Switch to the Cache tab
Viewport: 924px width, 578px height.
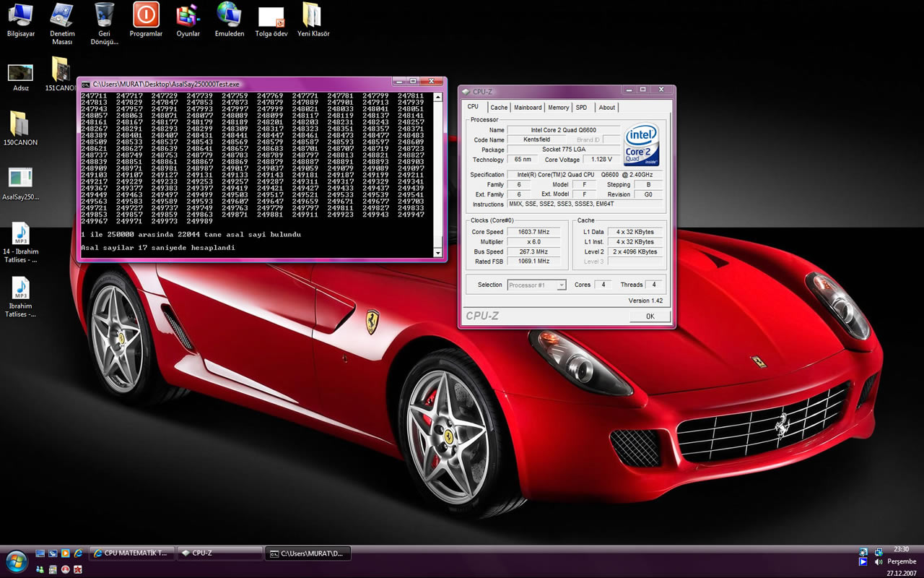(x=499, y=108)
